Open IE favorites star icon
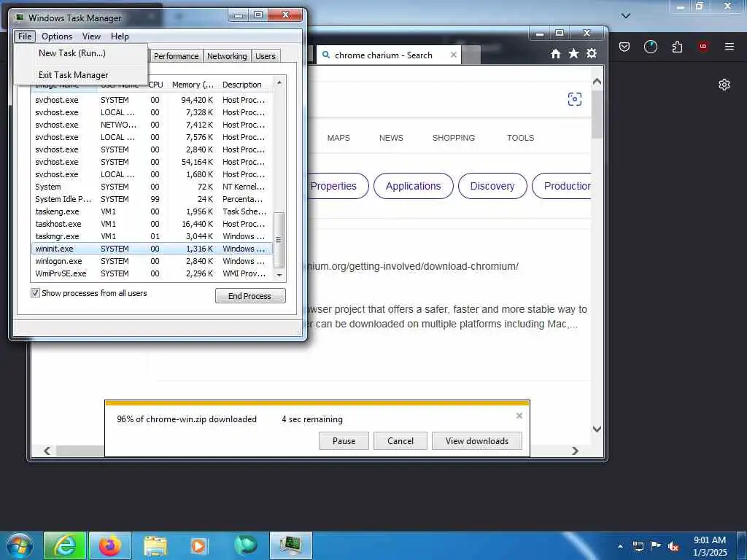This screenshot has height=560, width=747. (573, 54)
